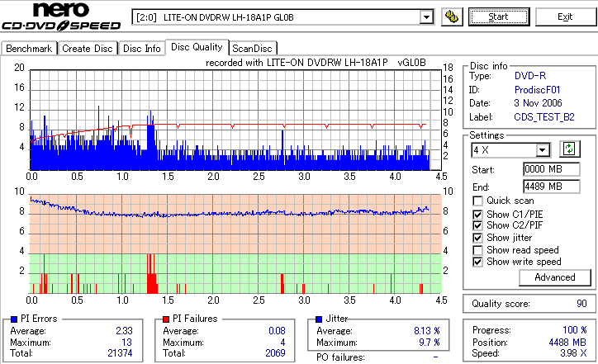Toggle the Show jitter checkbox
Image resolution: width=598 pixels, height=364 pixels.
coord(477,238)
